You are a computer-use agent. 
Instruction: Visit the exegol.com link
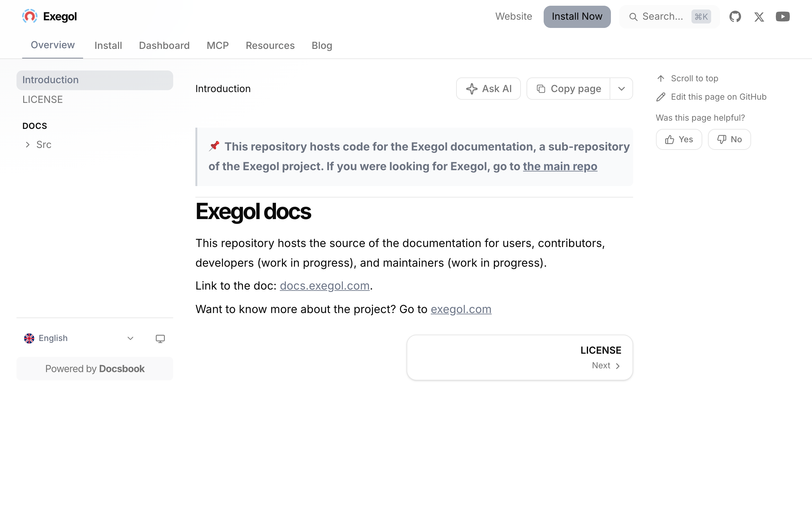point(461,309)
